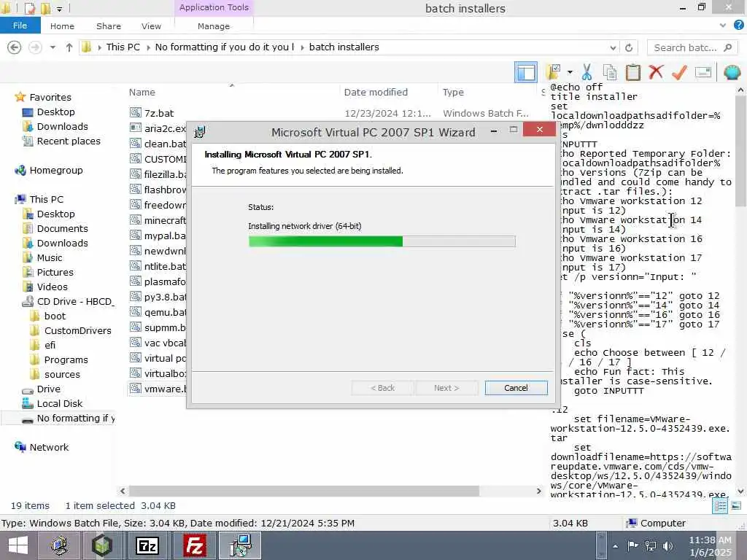This screenshot has width=747, height=560.
Task: Click the horizontal scrollbar of file list
Action: coord(304,491)
